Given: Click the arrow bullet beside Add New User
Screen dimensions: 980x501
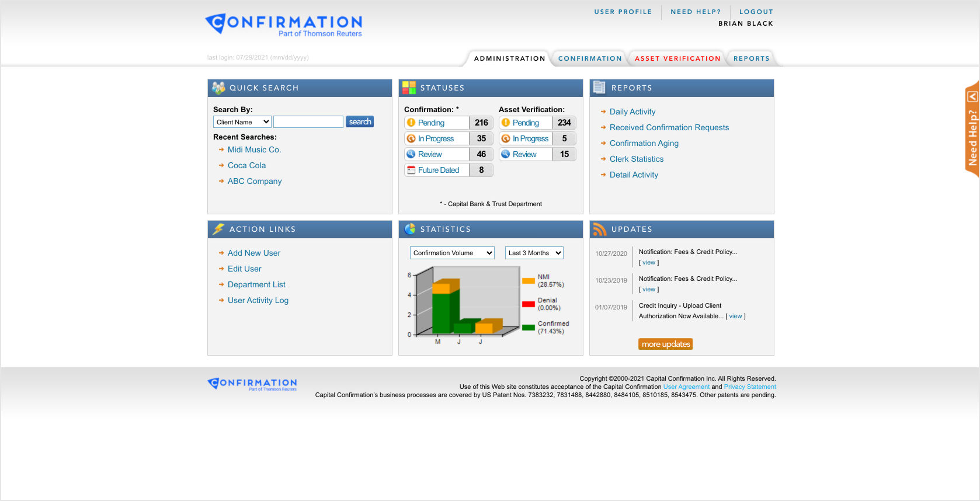Looking at the screenshot, I should coord(221,253).
